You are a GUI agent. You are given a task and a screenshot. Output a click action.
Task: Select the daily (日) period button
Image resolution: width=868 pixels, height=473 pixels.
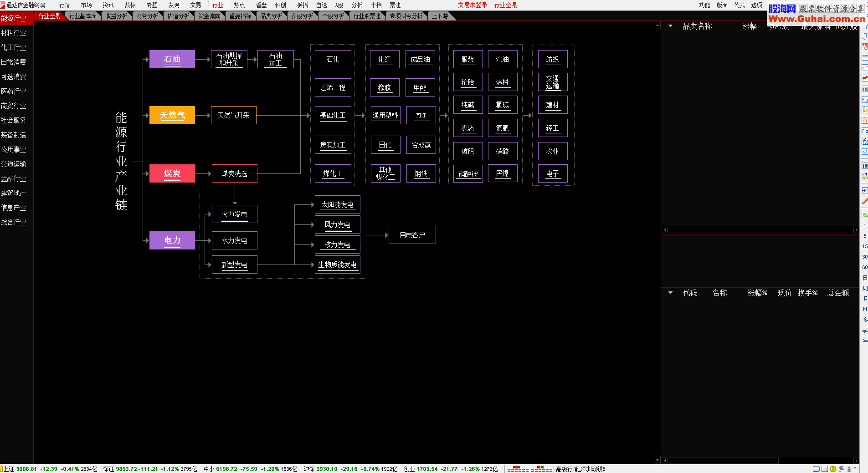click(864, 278)
